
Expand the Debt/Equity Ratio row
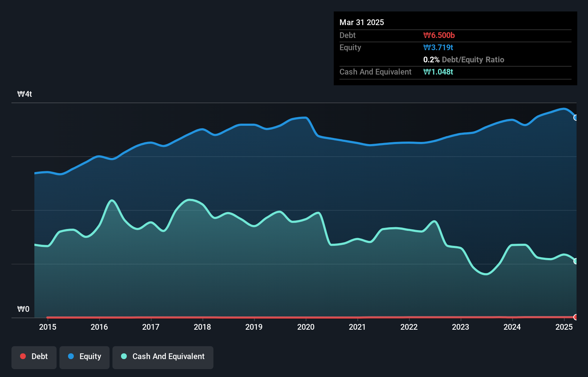(x=464, y=60)
